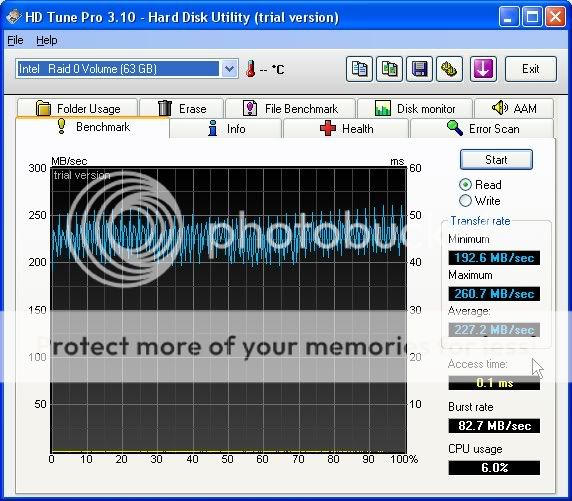Switch to the Error Scan tab
This screenshot has height=501, width=572.
(482, 128)
